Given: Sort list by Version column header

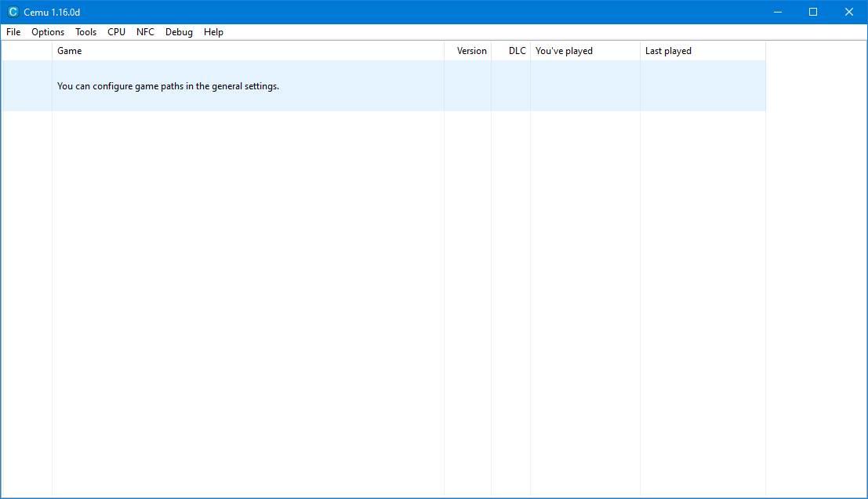Looking at the screenshot, I should 468,51.
